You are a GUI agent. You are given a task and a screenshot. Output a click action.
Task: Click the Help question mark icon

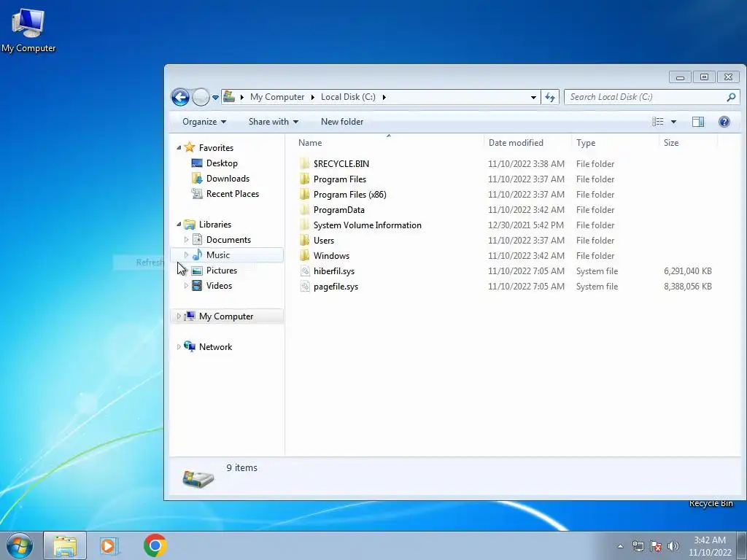(x=724, y=122)
